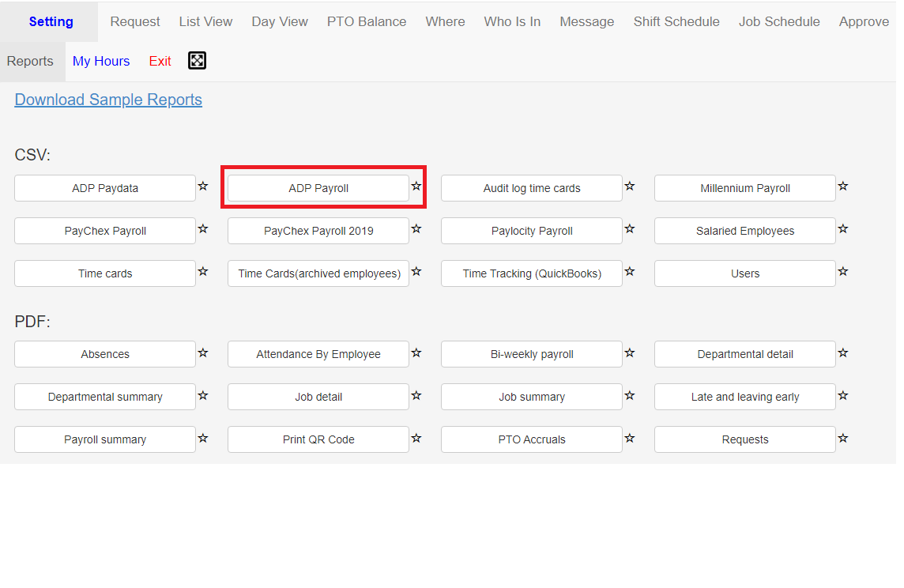Image resolution: width=904 pixels, height=588 pixels.
Task: Switch to the Shift Schedule tab
Action: click(x=676, y=22)
